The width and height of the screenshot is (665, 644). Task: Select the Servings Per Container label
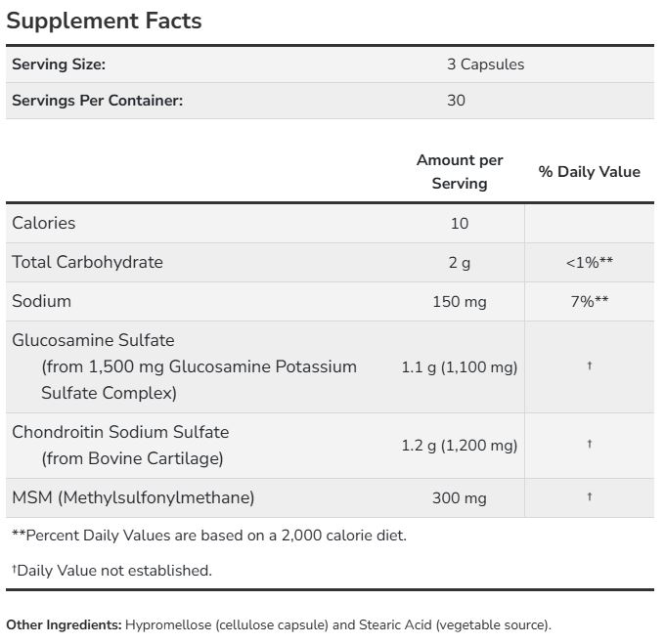97,100
